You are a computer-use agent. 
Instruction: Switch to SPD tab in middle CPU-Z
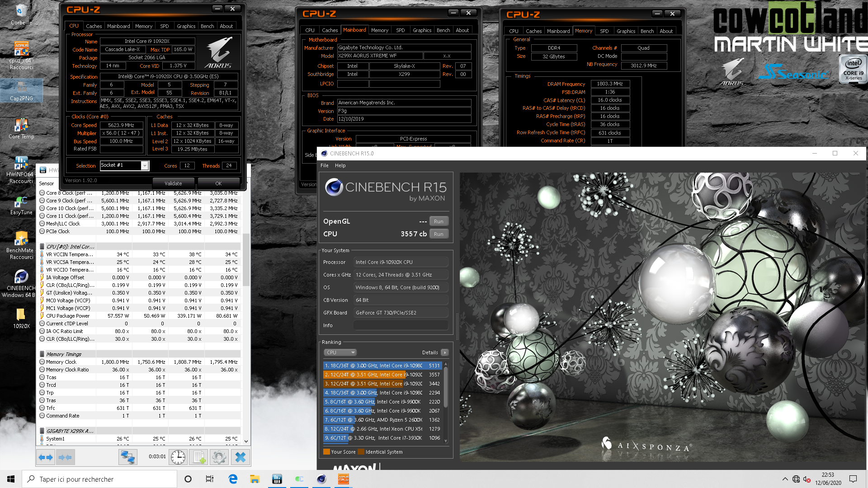pos(400,30)
